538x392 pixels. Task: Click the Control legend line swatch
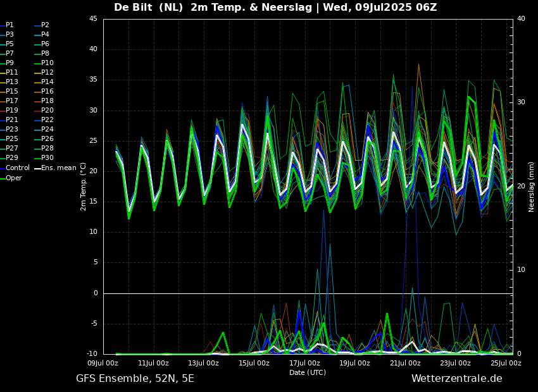[3, 168]
